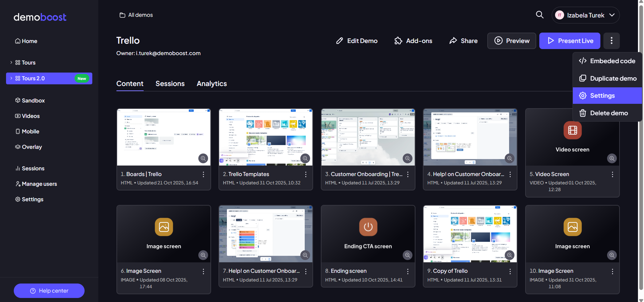This screenshot has height=302, width=644.
Task: Zoom into Trello Templates thumbnail
Action: pos(305,158)
